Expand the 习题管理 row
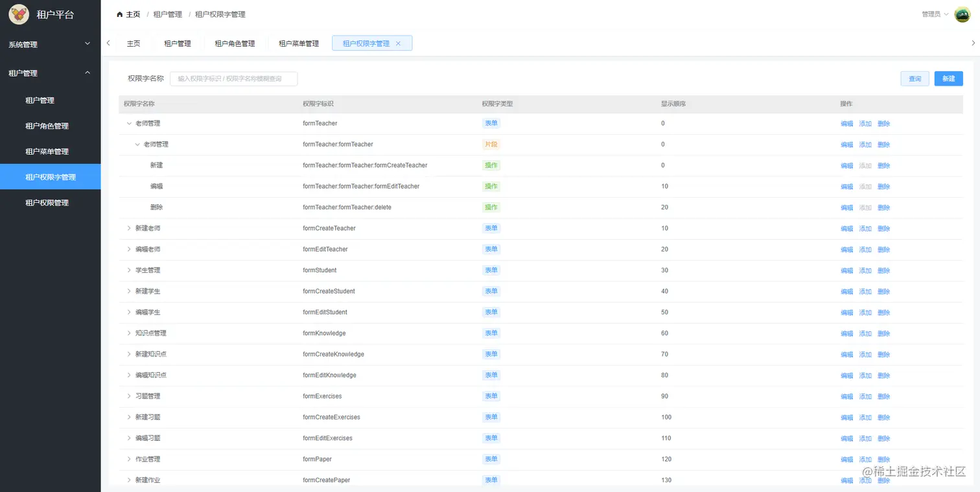This screenshot has height=492, width=980. 129,396
